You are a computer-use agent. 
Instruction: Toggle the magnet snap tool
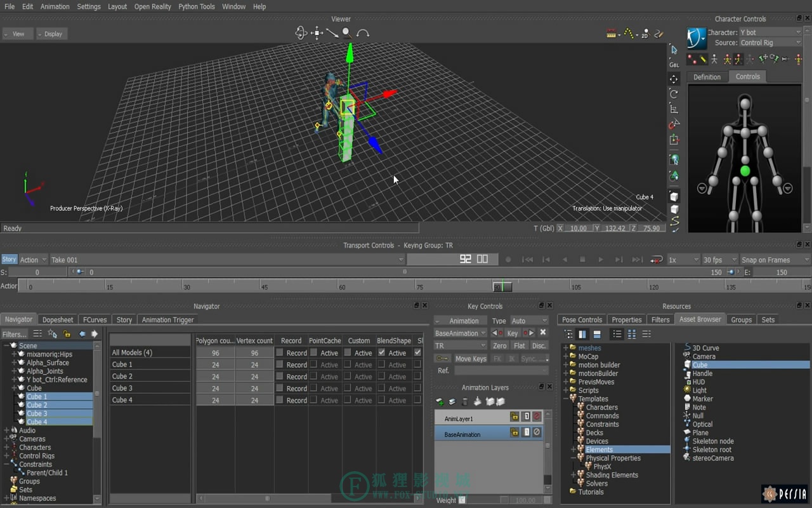674,124
